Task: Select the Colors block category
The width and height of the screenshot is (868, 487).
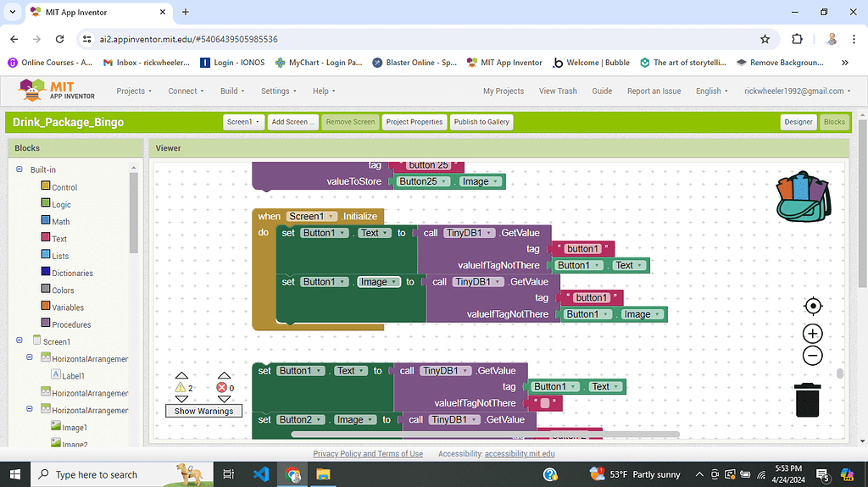Action: click(63, 291)
